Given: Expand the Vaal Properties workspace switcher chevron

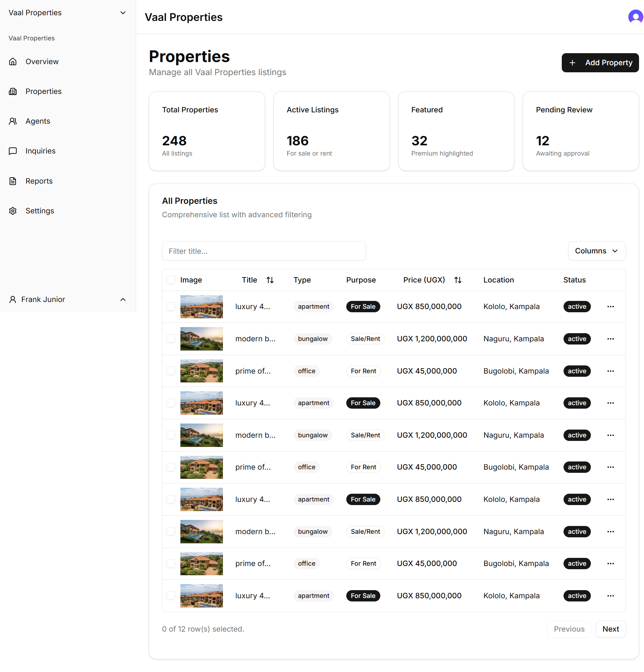Looking at the screenshot, I should [x=123, y=13].
